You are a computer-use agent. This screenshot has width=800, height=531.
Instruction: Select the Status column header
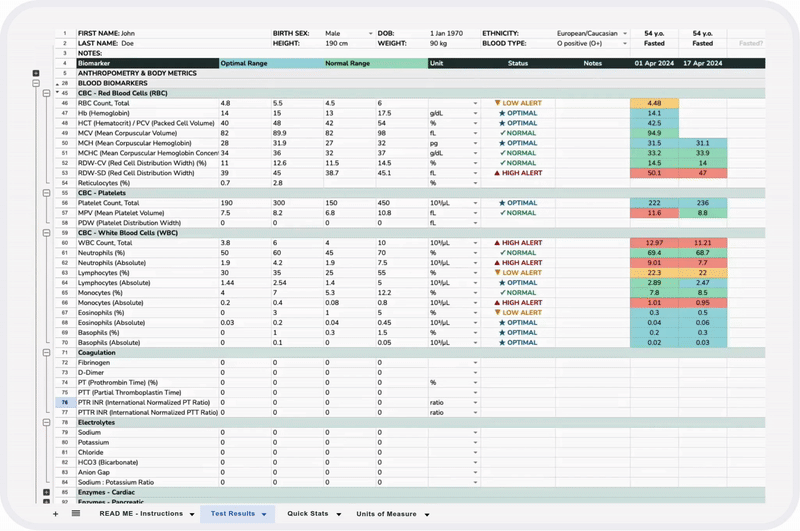pos(518,63)
